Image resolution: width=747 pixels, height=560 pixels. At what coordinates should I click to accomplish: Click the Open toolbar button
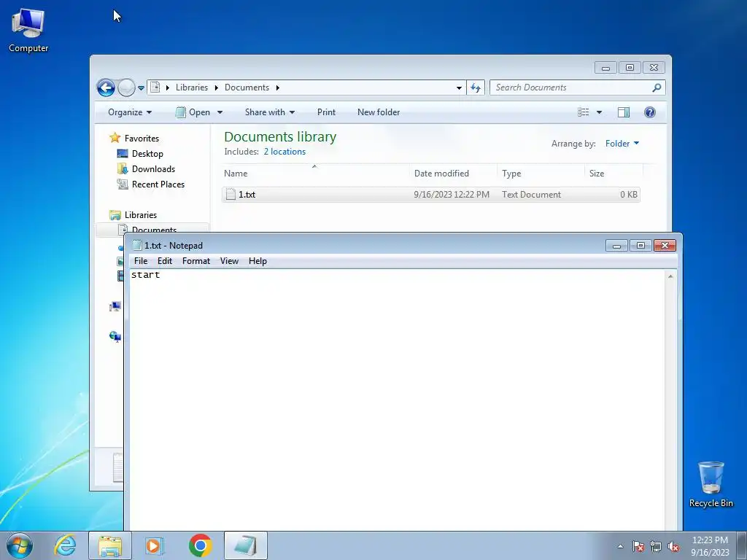pos(193,112)
